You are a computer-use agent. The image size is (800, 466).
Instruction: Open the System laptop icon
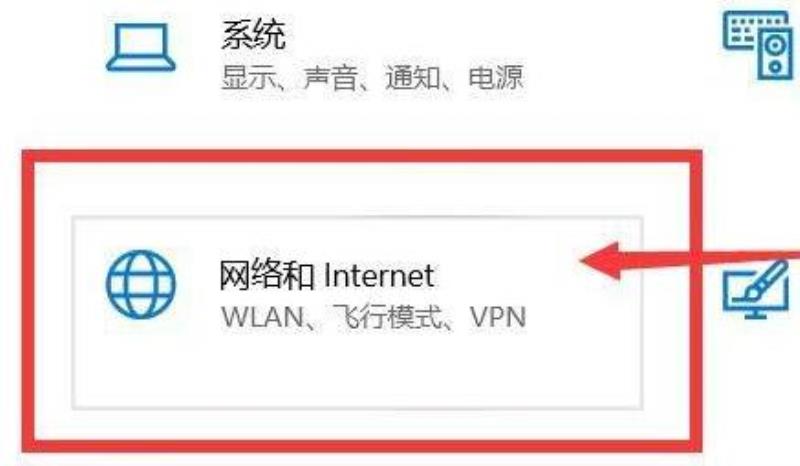tap(140, 47)
